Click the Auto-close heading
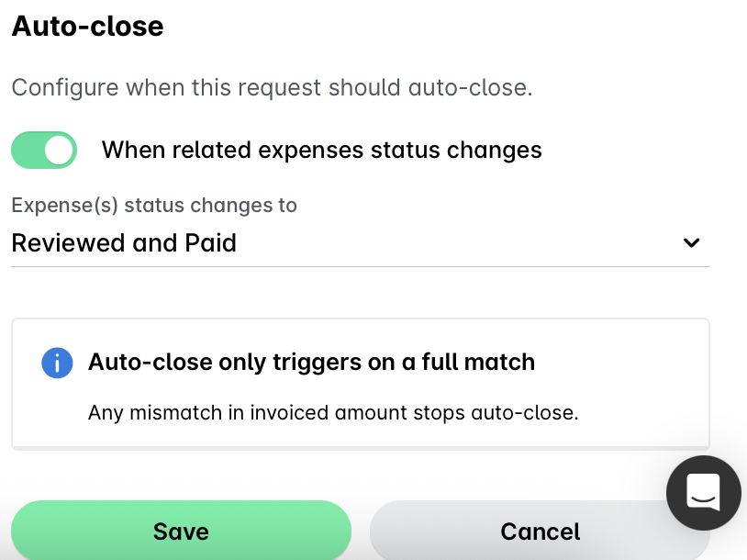747x560 pixels. click(x=87, y=26)
